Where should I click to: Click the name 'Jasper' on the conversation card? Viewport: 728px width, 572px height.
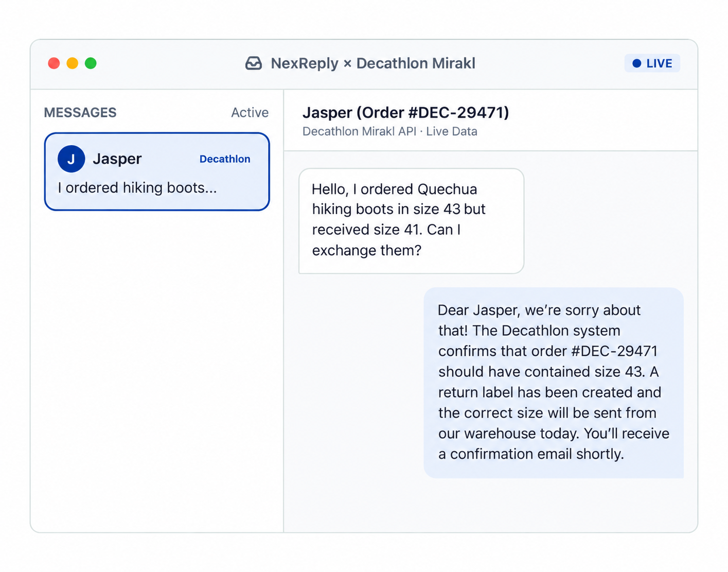[x=117, y=159]
